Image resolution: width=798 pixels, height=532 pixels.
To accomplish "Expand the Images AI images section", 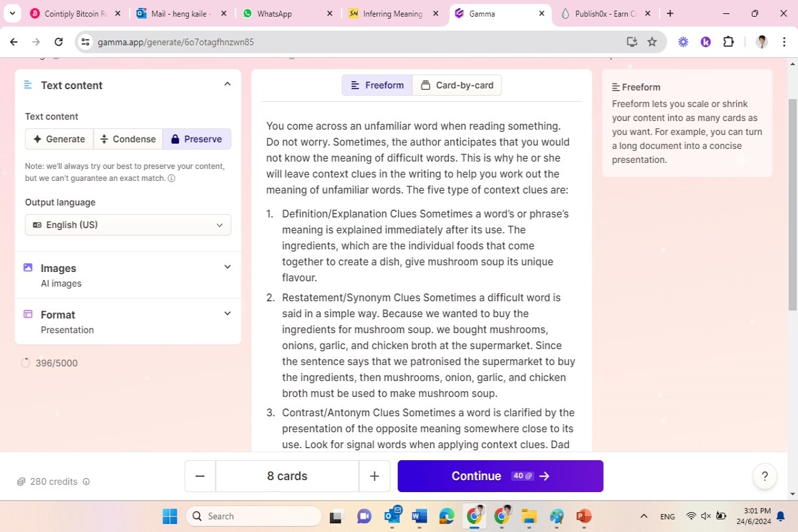I will click(128, 275).
